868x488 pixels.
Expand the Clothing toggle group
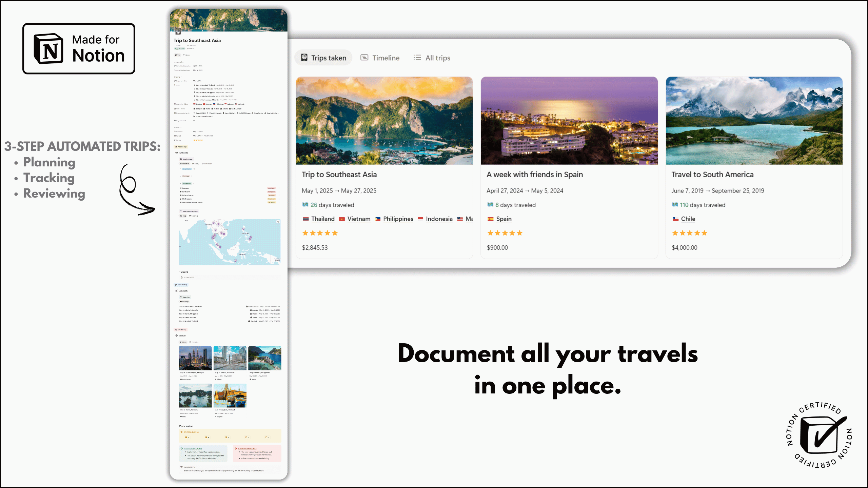[180, 176]
